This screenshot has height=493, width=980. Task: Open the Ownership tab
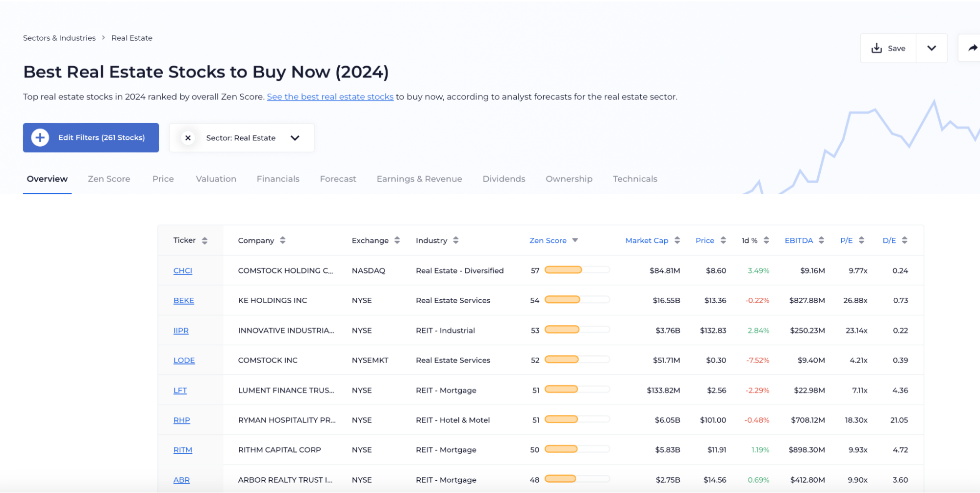569,179
